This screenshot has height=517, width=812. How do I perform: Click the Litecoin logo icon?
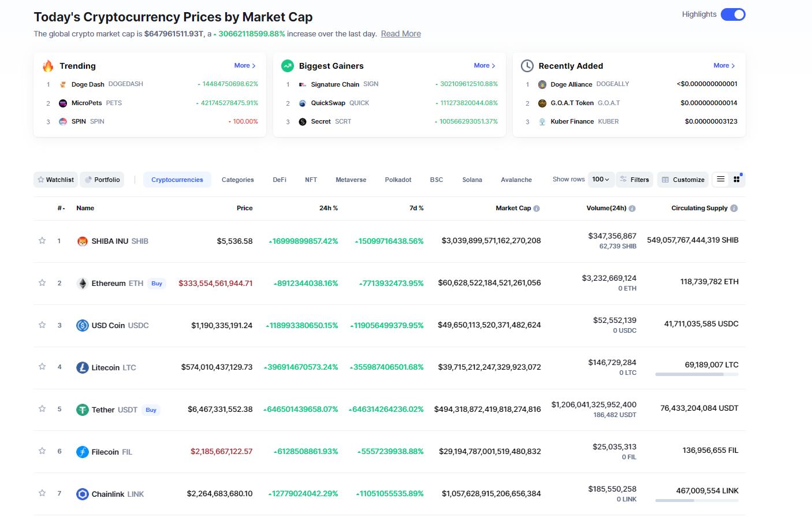click(83, 367)
